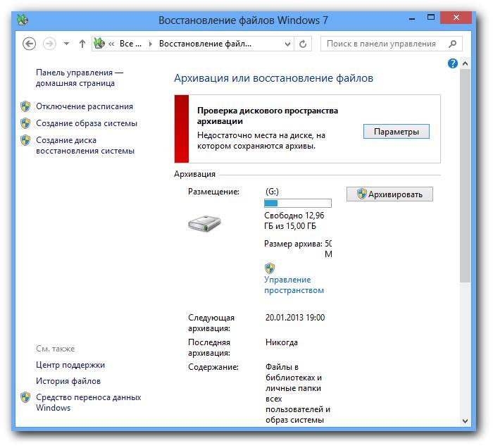Click the window title bar app icon
493x448 pixels.
point(23,20)
